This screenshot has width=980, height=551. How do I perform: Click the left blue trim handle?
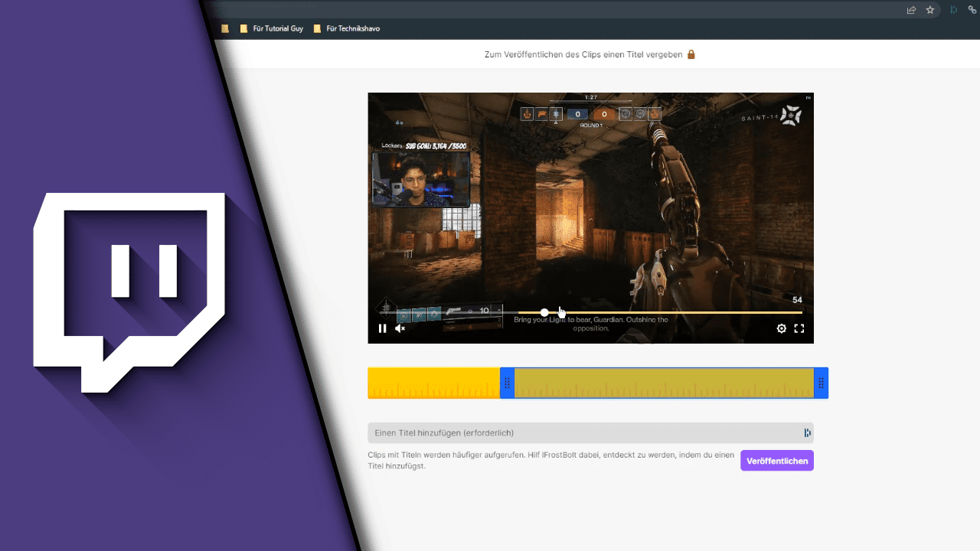tap(507, 383)
